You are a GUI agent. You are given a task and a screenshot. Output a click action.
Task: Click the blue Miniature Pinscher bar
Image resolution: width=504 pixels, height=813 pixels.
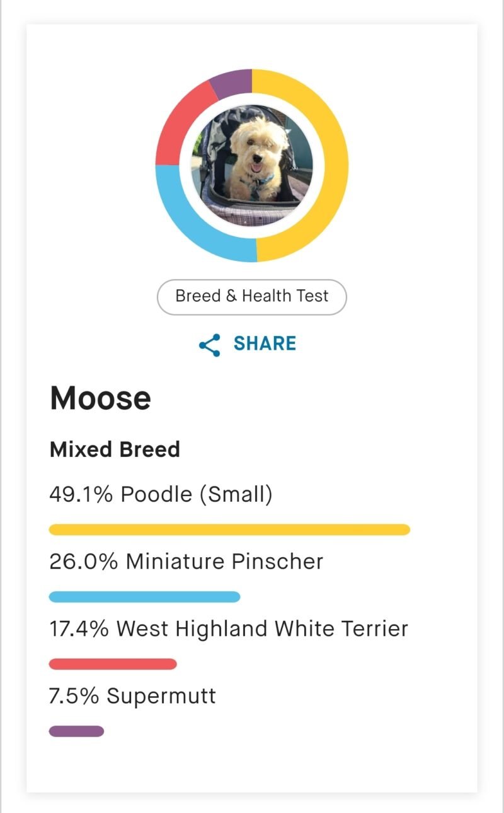click(144, 597)
